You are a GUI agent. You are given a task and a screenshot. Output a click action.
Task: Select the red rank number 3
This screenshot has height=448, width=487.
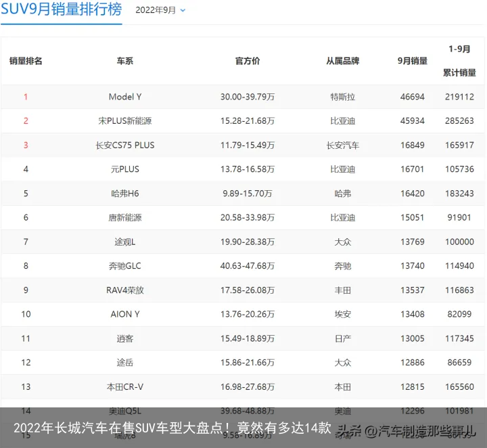pos(26,145)
